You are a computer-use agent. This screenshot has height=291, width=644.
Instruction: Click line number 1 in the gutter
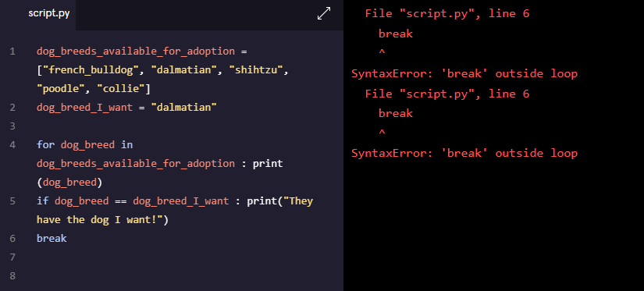12,51
